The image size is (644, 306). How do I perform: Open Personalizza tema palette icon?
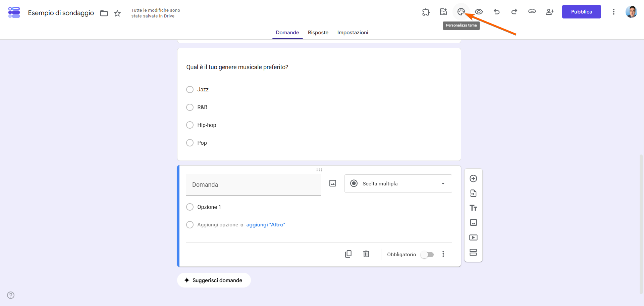tap(461, 12)
